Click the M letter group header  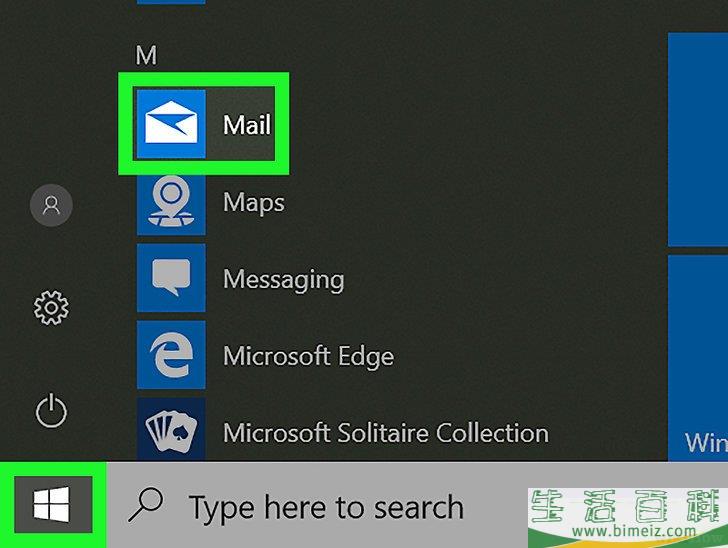[146, 56]
